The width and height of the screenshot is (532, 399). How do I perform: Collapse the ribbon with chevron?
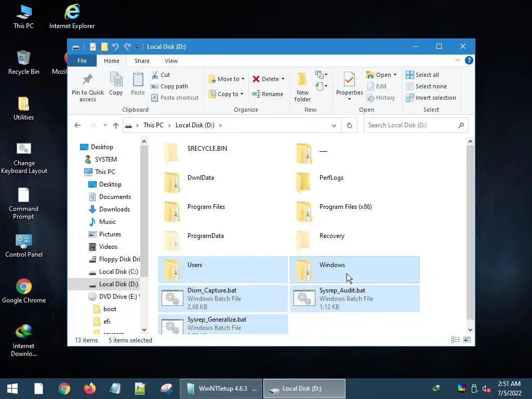coord(457,60)
